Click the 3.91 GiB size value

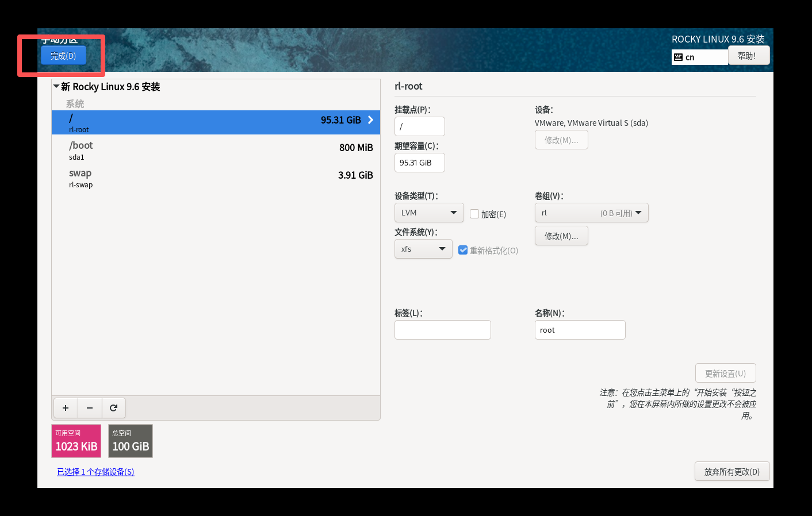pyautogui.click(x=355, y=175)
